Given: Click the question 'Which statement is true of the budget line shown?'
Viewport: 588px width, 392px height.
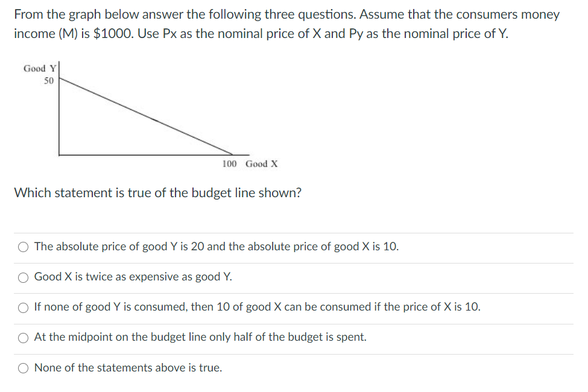Looking at the screenshot, I should point(158,193).
